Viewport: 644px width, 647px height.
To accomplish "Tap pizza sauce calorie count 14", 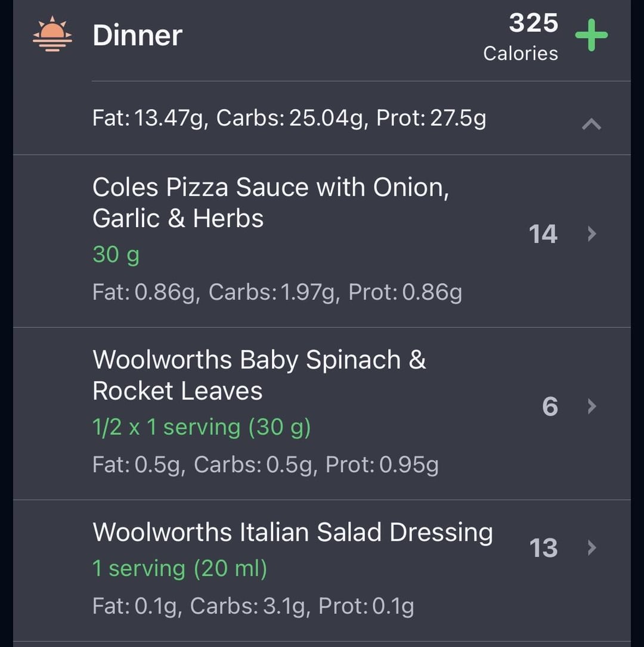I will click(x=543, y=234).
